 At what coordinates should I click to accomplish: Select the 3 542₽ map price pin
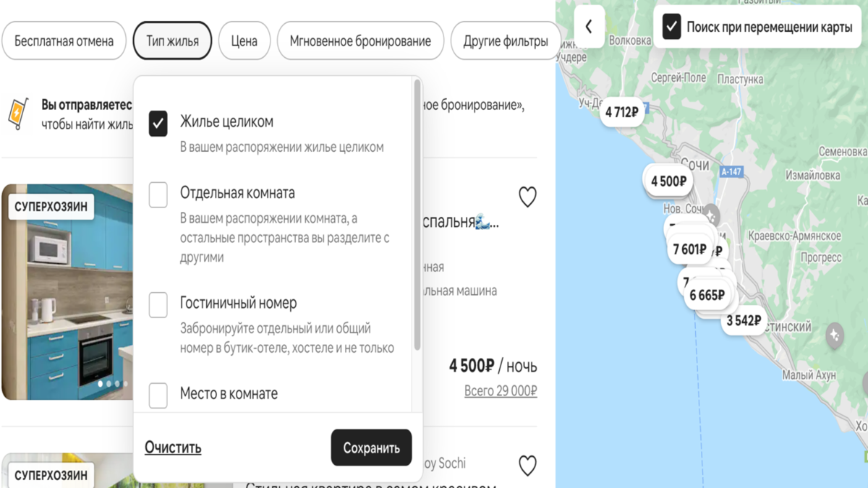click(x=744, y=320)
